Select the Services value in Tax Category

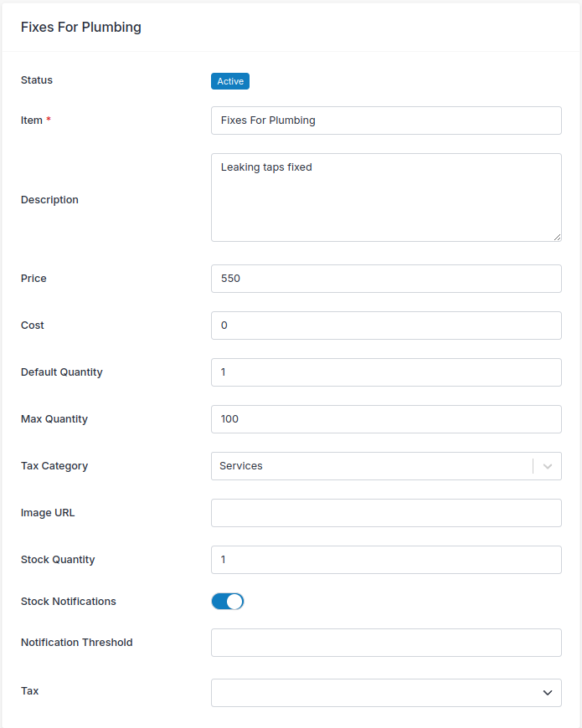tap(241, 466)
